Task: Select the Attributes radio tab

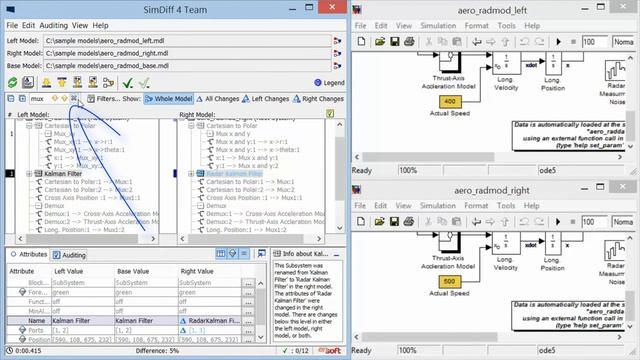Action: click(x=29, y=254)
